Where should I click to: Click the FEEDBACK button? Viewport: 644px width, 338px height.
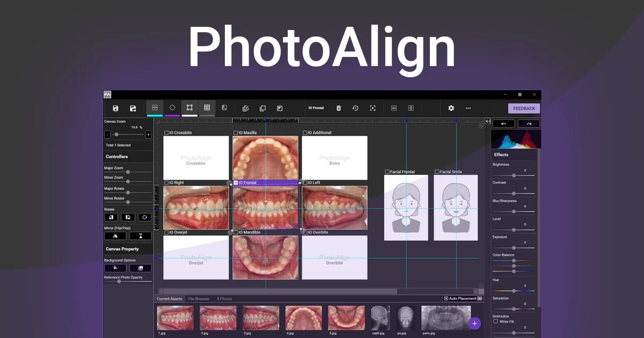point(524,108)
